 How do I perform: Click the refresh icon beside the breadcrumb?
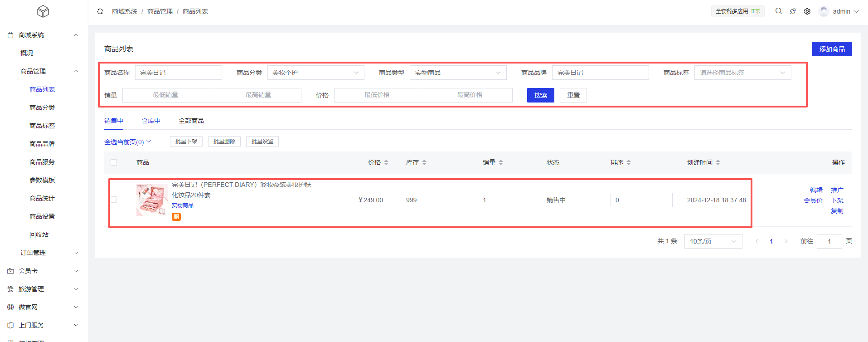coord(100,11)
